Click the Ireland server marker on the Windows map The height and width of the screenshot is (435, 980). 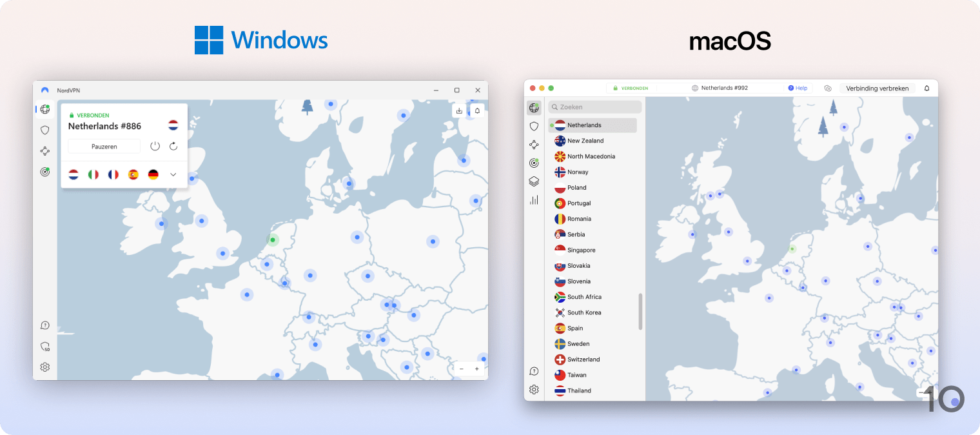[x=161, y=224]
